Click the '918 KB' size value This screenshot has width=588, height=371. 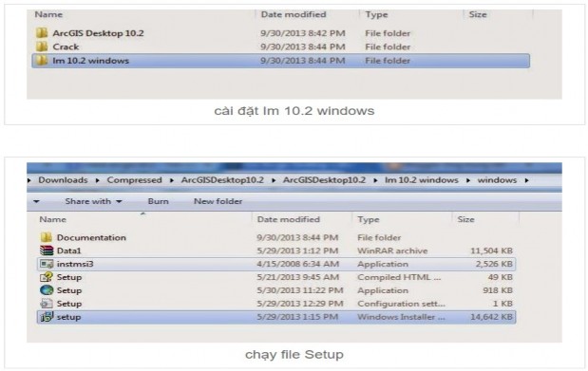point(498,290)
